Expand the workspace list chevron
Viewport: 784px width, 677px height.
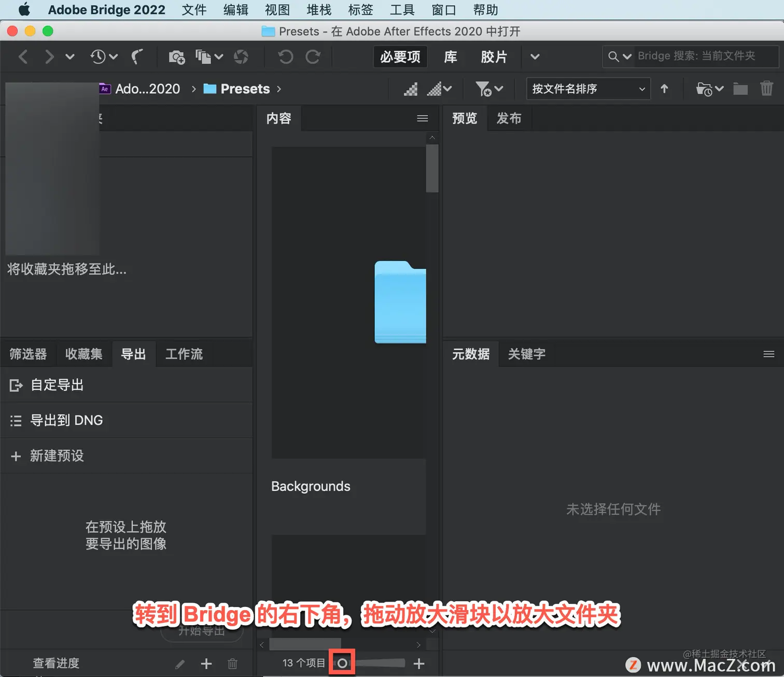coord(535,57)
